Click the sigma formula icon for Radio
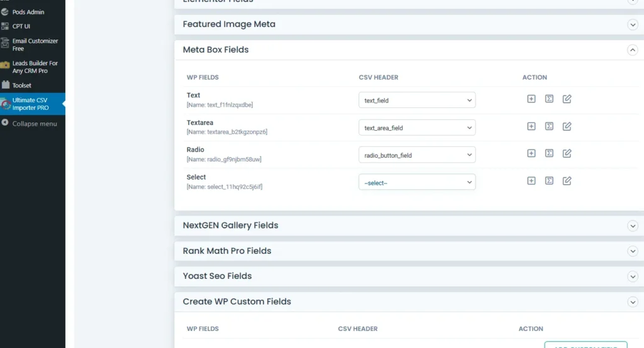Screen dimensions: 644x348 coord(549,154)
